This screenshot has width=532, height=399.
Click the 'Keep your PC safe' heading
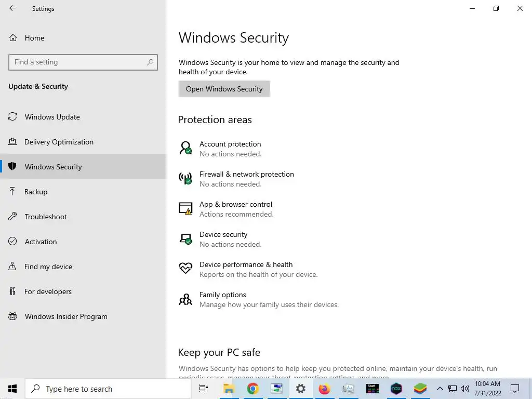[219, 352]
